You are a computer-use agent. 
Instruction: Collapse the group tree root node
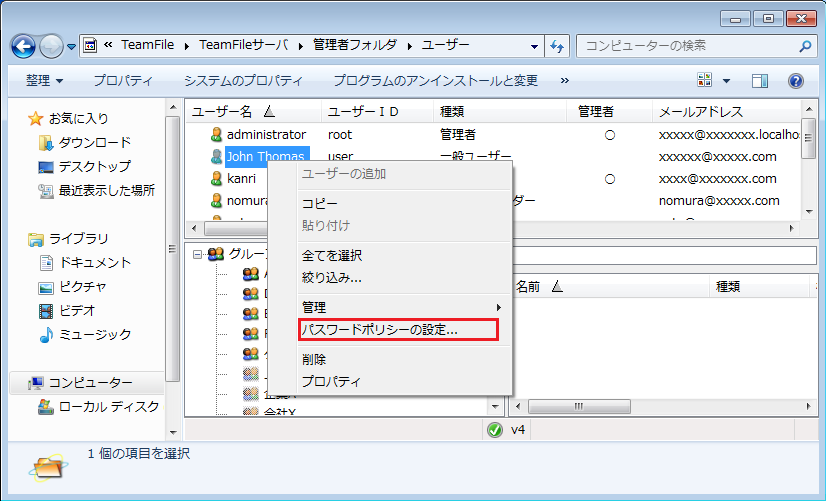pos(197,254)
